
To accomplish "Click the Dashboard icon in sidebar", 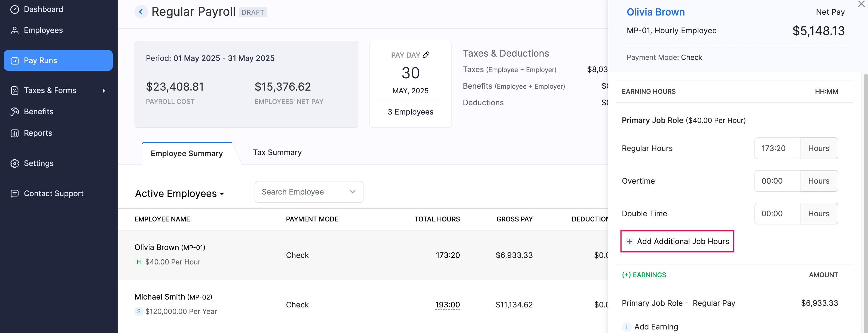I will pyautogui.click(x=14, y=10).
